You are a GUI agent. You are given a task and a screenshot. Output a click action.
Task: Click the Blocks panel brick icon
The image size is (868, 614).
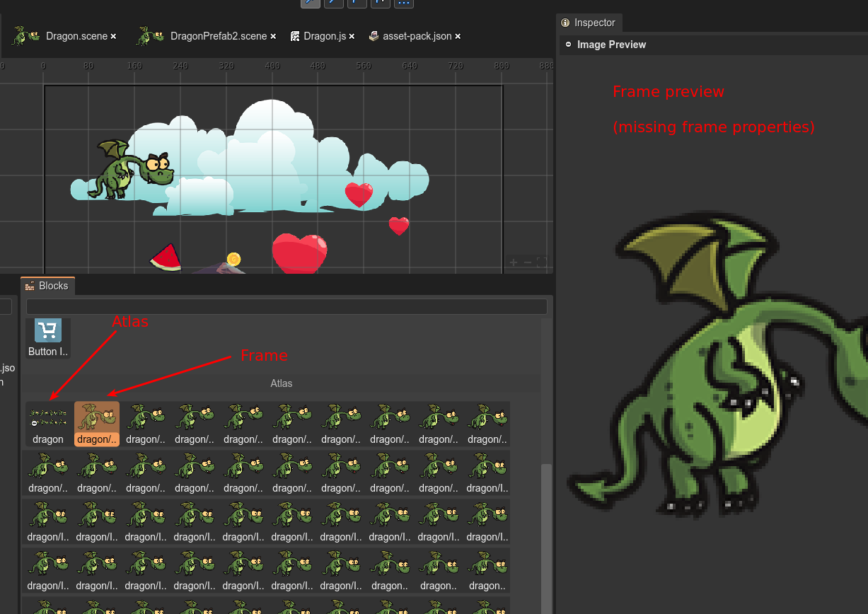point(29,286)
